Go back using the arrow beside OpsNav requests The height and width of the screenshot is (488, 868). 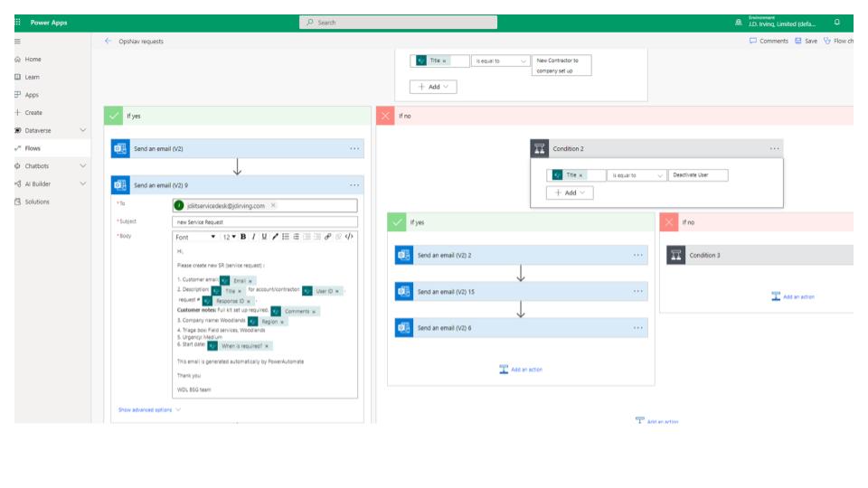tap(108, 41)
